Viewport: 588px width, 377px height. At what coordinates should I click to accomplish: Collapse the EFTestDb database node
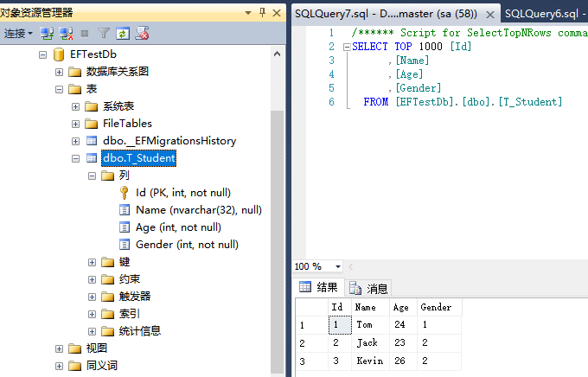point(42,54)
